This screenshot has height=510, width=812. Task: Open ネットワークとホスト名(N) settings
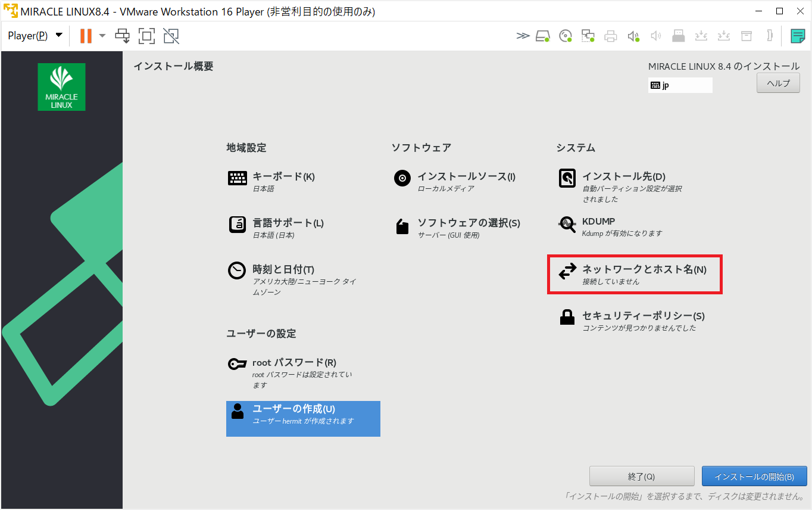644,270
